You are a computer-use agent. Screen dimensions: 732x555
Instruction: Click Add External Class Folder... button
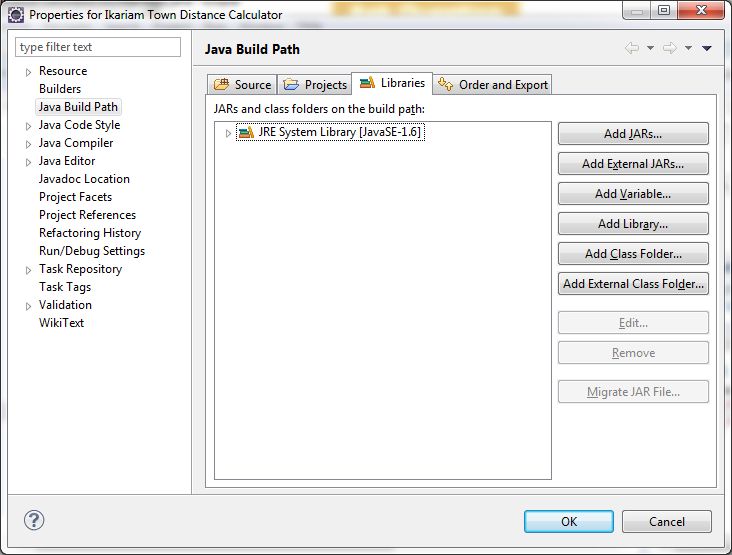coord(633,284)
